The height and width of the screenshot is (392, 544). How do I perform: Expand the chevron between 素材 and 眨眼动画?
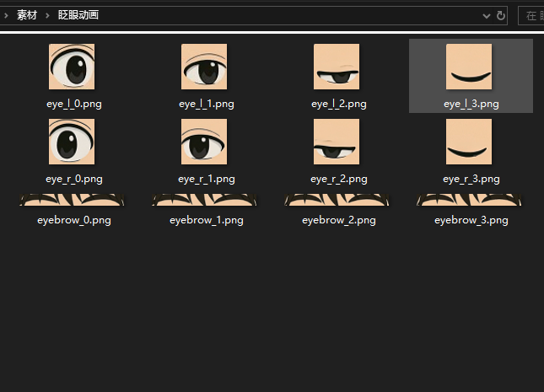tap(47, 15)
